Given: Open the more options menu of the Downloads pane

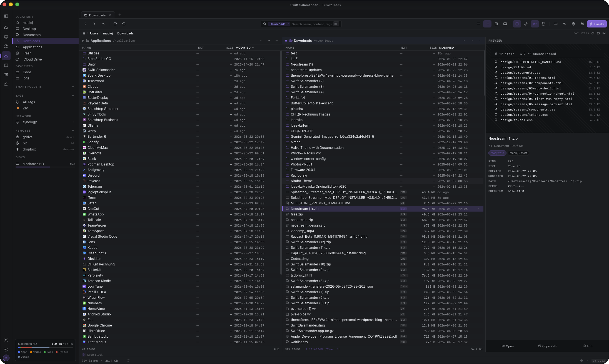Looking at the screenshot, I should (x=480, y=41).
